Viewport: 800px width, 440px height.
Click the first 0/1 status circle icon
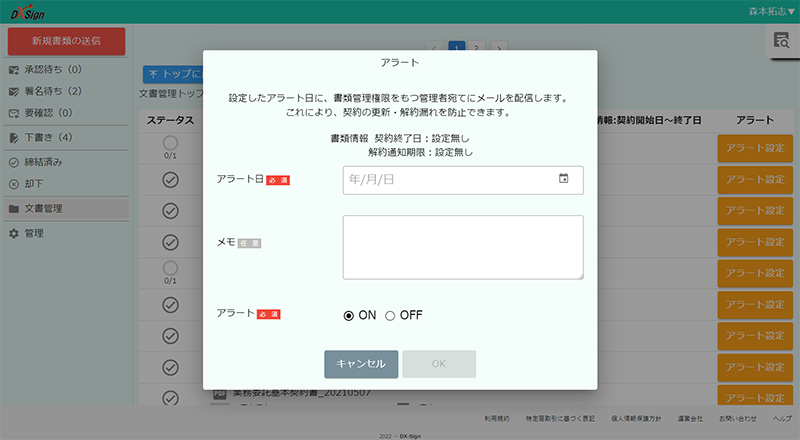tap(170, 143)
